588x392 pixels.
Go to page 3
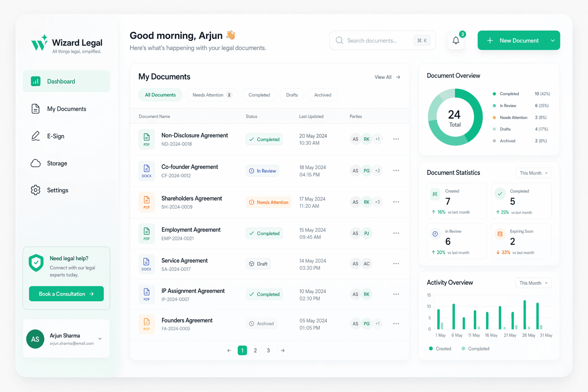pos(268,350)
